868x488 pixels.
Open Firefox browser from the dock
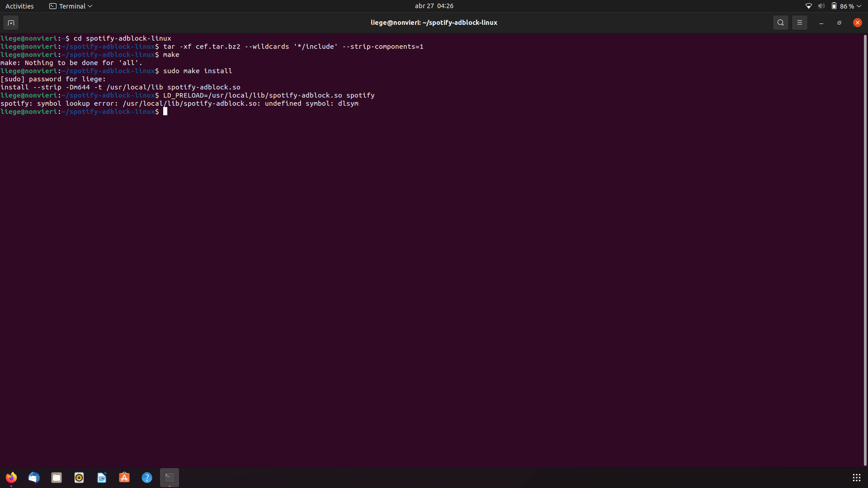coord(11,478)
